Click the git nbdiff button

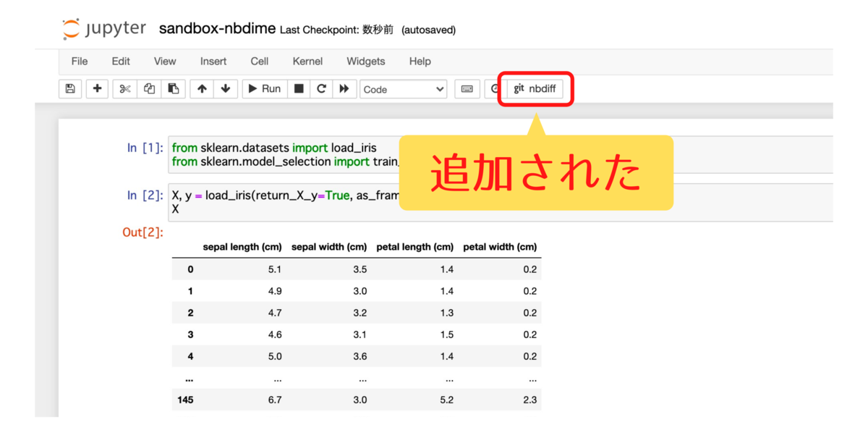point(535,89)
